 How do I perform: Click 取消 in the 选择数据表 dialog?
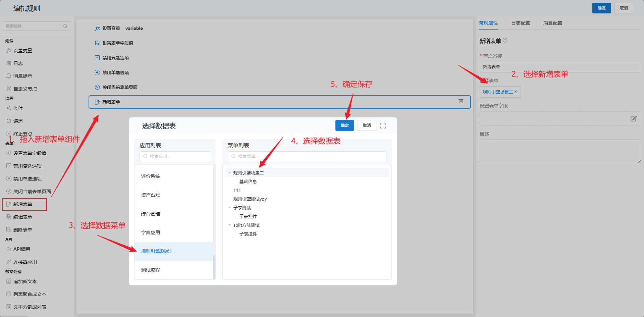coord(367,125)
